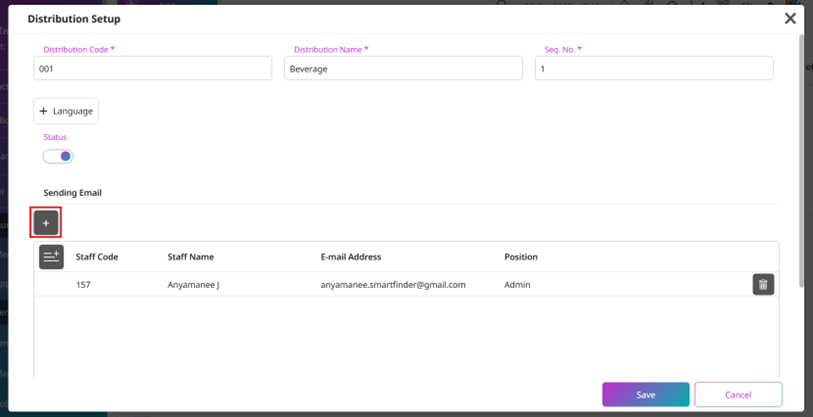Focus the Distribution Code field

(152, 68)
